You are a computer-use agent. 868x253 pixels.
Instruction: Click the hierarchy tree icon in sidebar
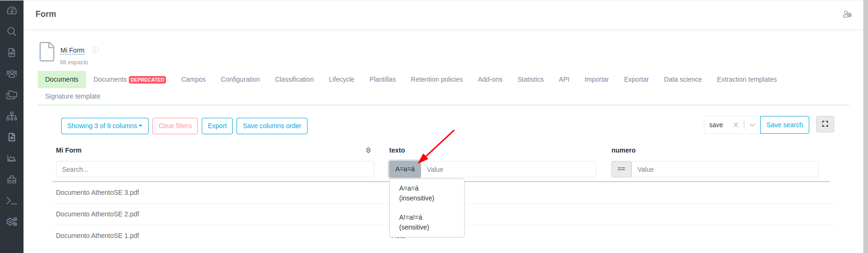[x=12, y=116]
